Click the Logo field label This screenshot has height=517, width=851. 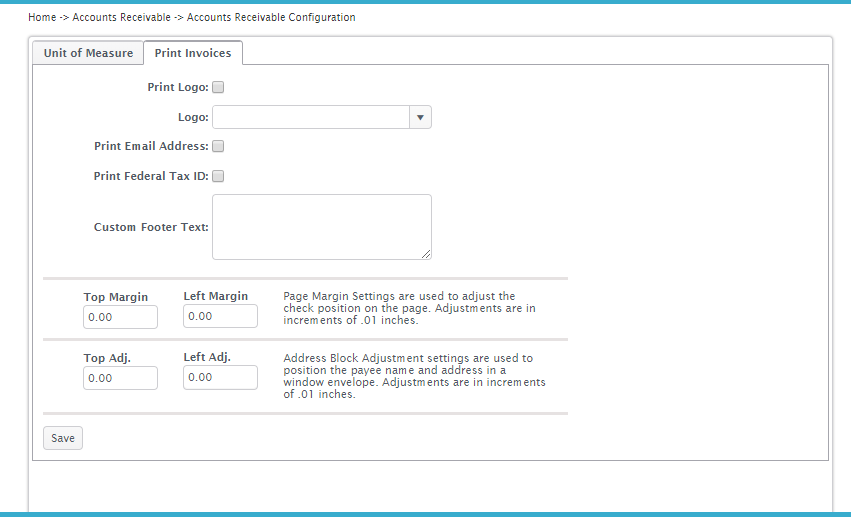point(193,117)
